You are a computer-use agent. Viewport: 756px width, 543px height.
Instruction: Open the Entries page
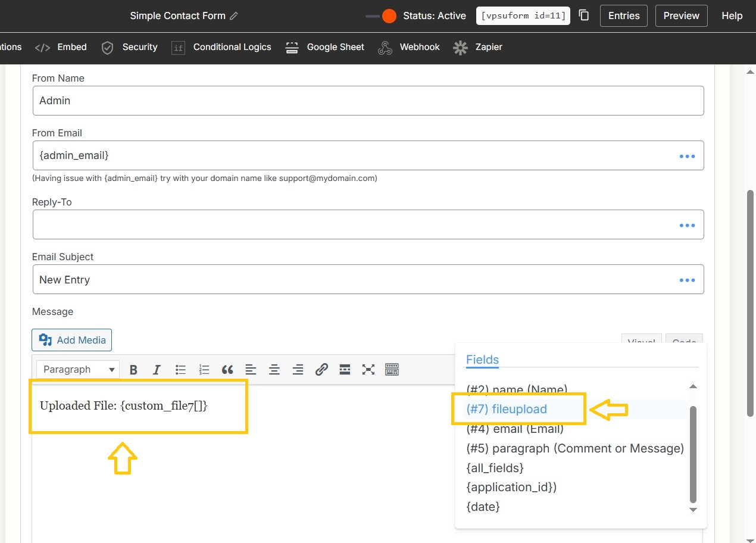pos(623,16)
